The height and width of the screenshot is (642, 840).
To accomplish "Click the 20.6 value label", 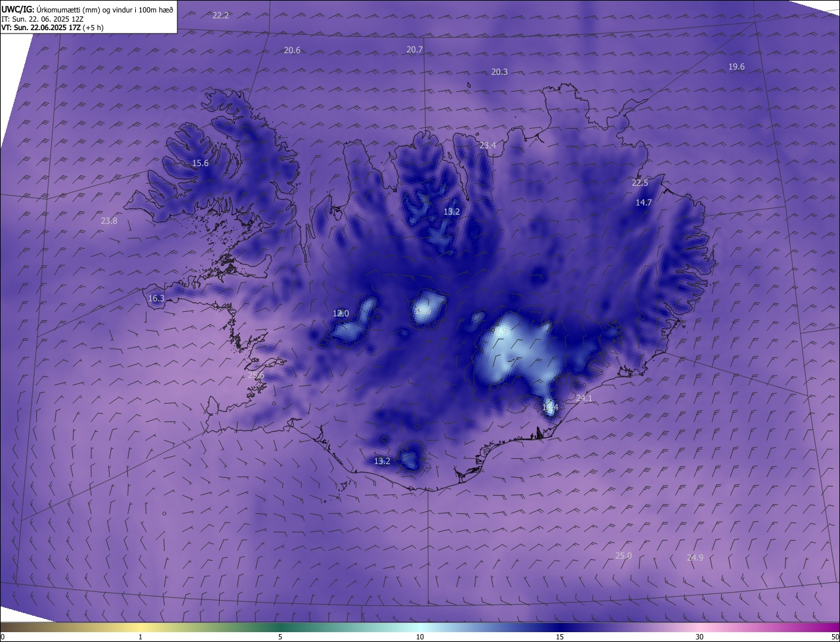I will pyautogui.click(x=292, y=51).
